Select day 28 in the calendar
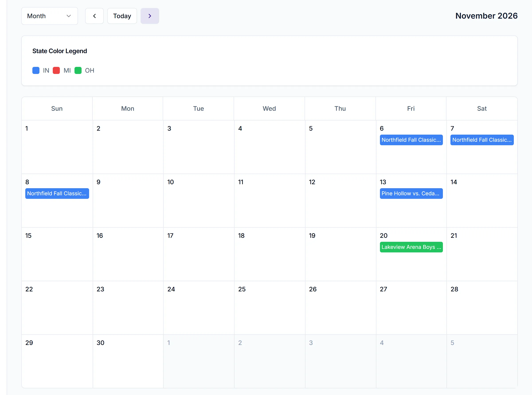This screenshot has height=395, width=532. click(482, 308)
